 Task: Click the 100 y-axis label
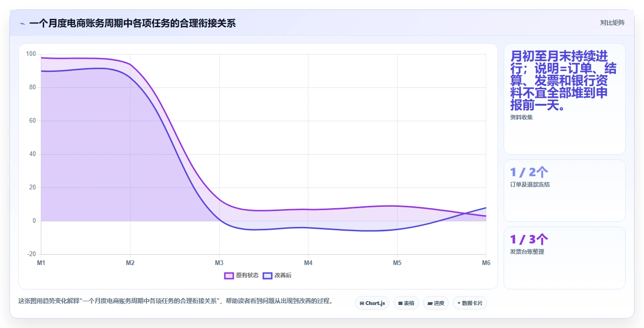pyautogui.click(x=31, y=54)
